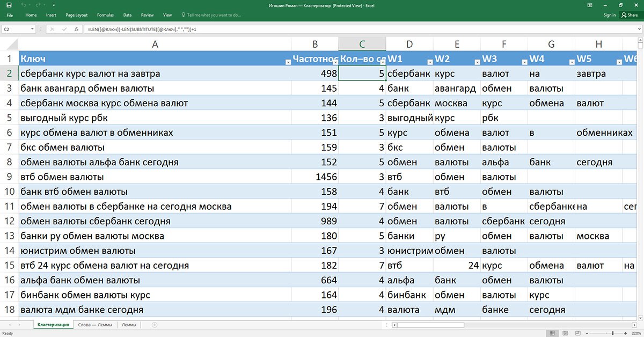Save the workbook with the floppy icon

click(x=9, y=5)
